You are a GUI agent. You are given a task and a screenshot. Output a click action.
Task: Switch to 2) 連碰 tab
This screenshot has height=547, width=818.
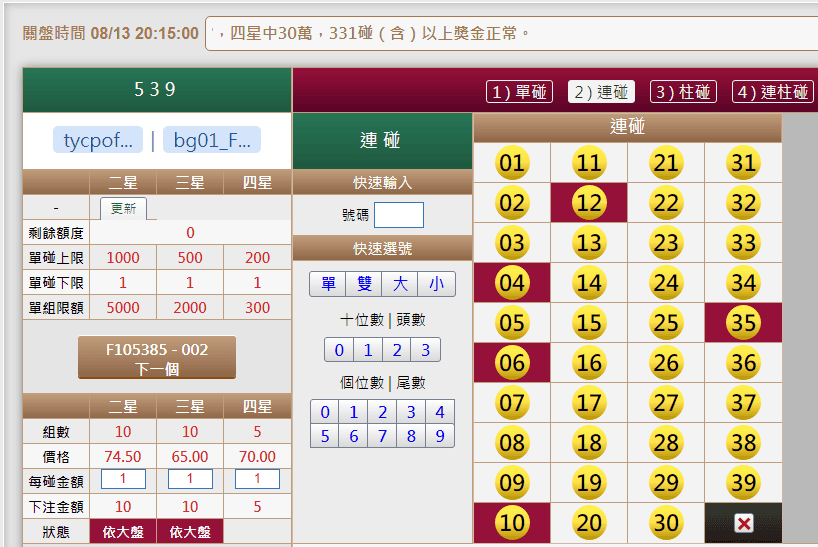(x=601, y=92)
